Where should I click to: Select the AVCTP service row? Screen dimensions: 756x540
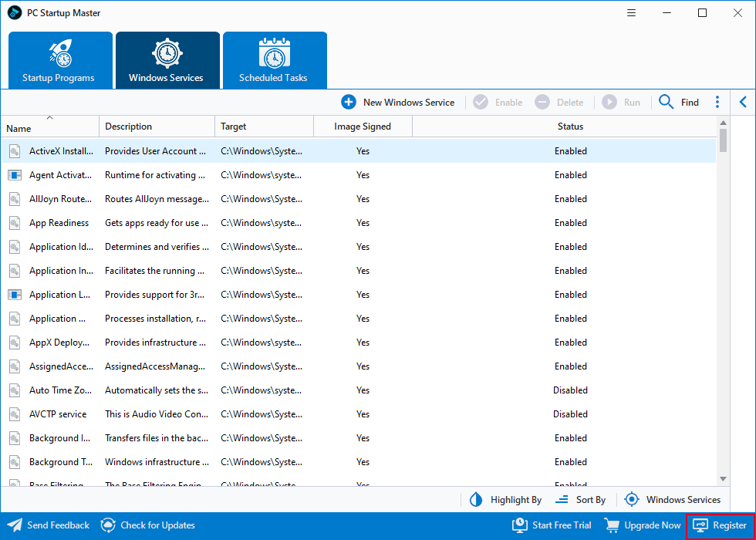pos(358,414)
